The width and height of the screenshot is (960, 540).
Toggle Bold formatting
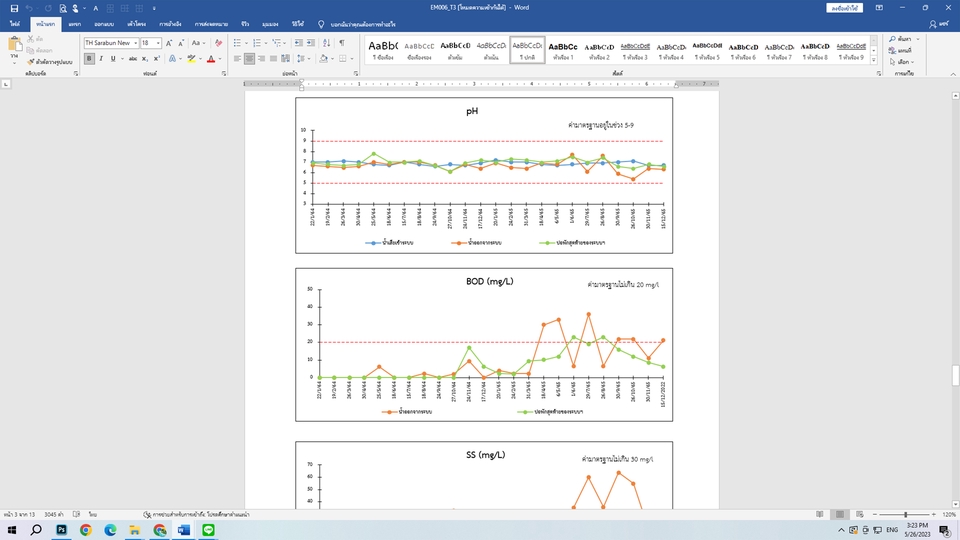coord(89,59)
